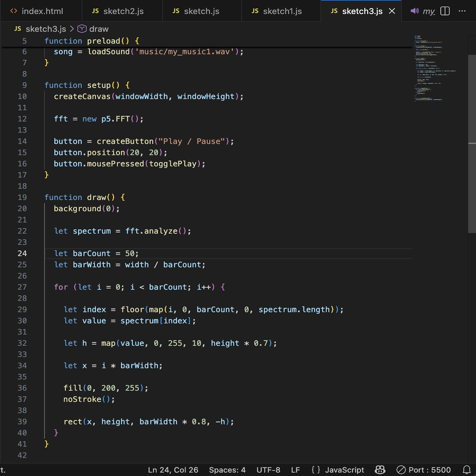Select language mode JavaScript
This screenshot has height=476, width=476.
click(345, 470)
